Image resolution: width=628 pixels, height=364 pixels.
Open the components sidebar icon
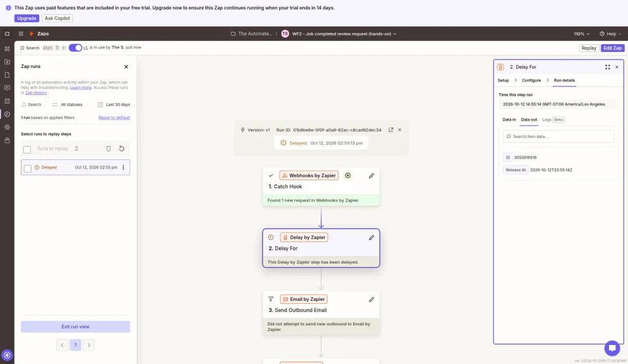[7, 49]
